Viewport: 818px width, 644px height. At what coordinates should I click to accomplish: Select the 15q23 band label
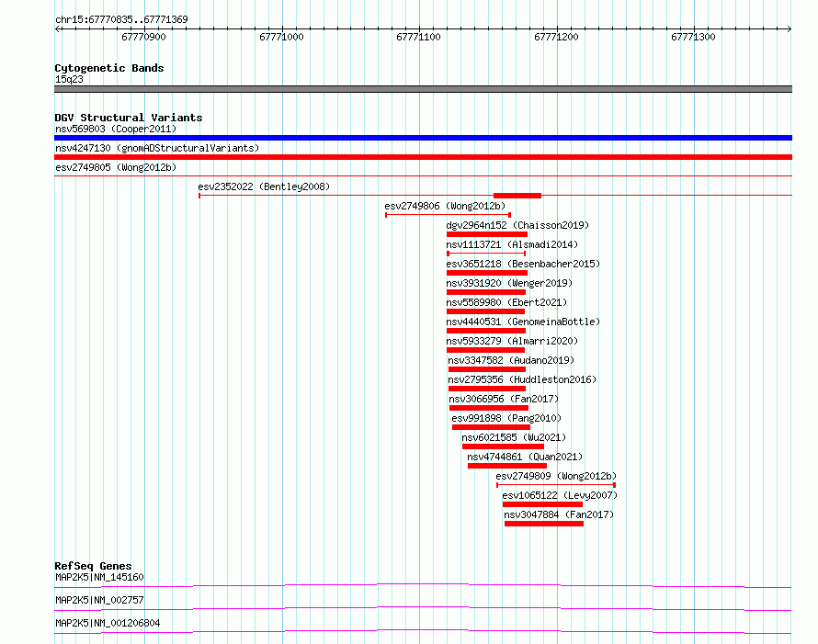pos(69,79)
